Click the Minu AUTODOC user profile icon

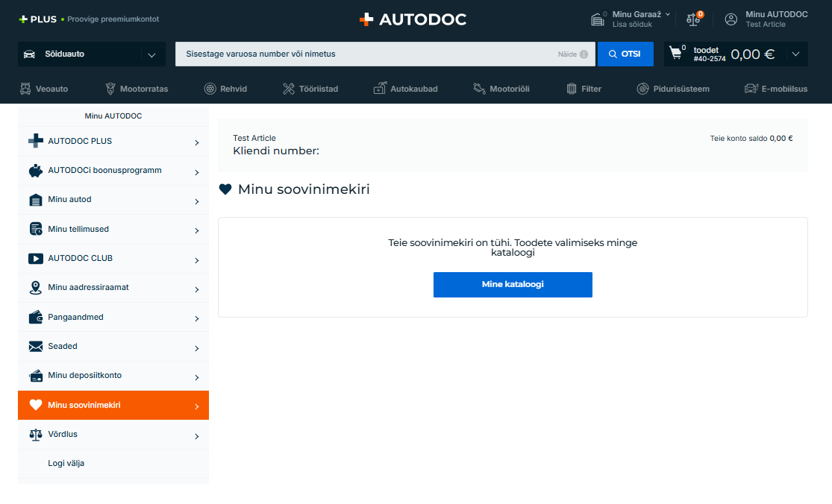tap(731, 19)
